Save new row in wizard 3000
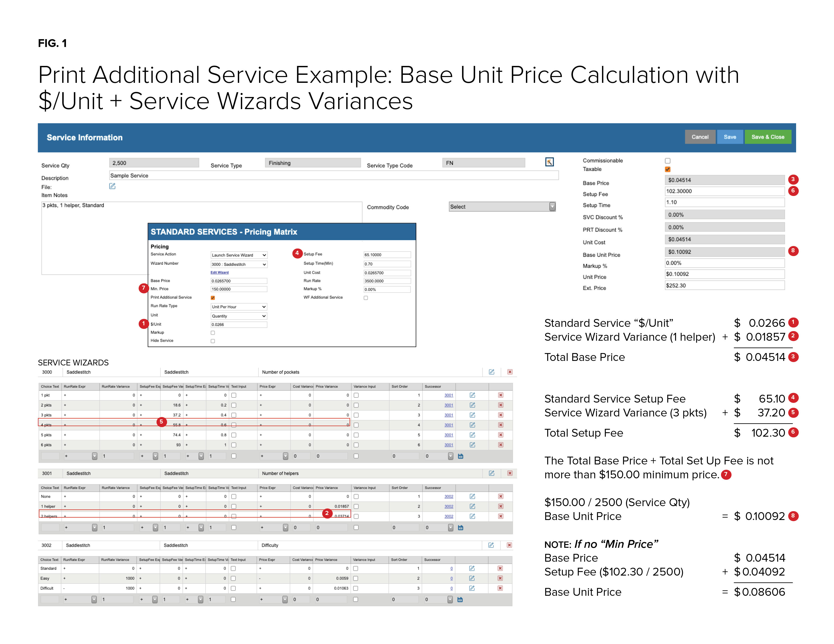The image size is (834, 644). [x=460, y=456]
